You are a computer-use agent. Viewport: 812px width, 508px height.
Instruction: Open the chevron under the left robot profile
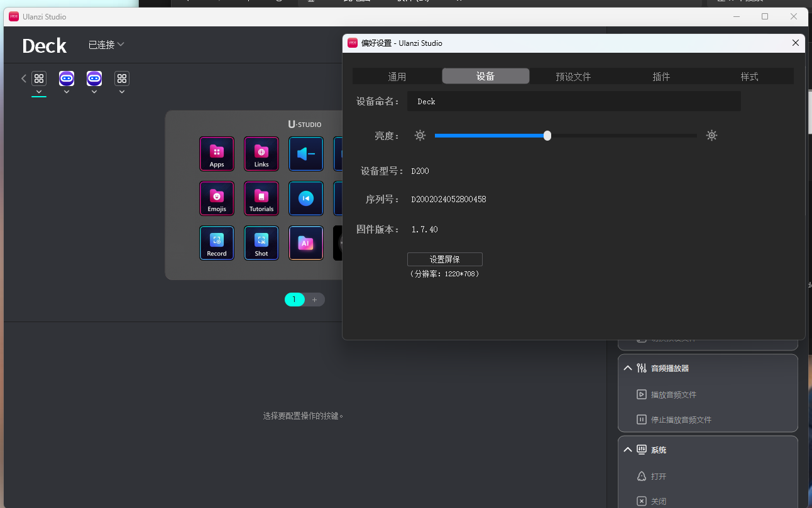tap(67, 92)
